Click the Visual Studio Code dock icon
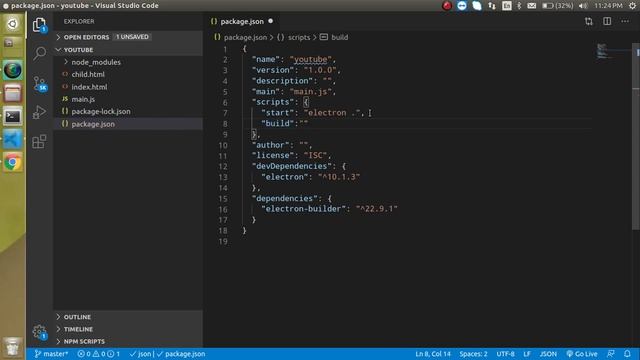The width and height of the screenshot is (640, 360). 13,140
